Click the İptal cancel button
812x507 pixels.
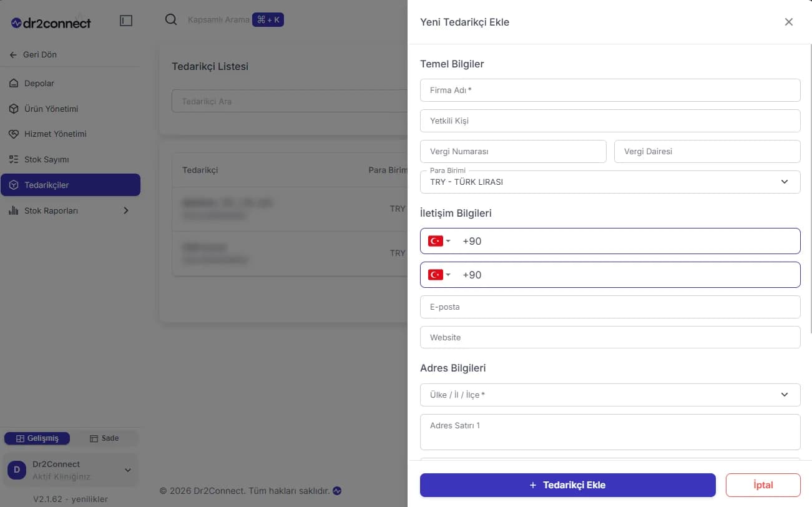(x=763, y=485)
